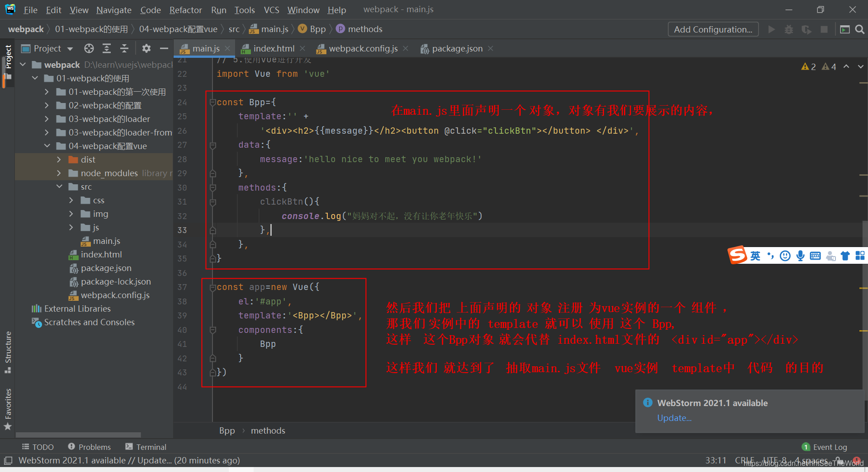Open the Terminal tool window
This screenshot has height=472, width=868.
(146, 447)
